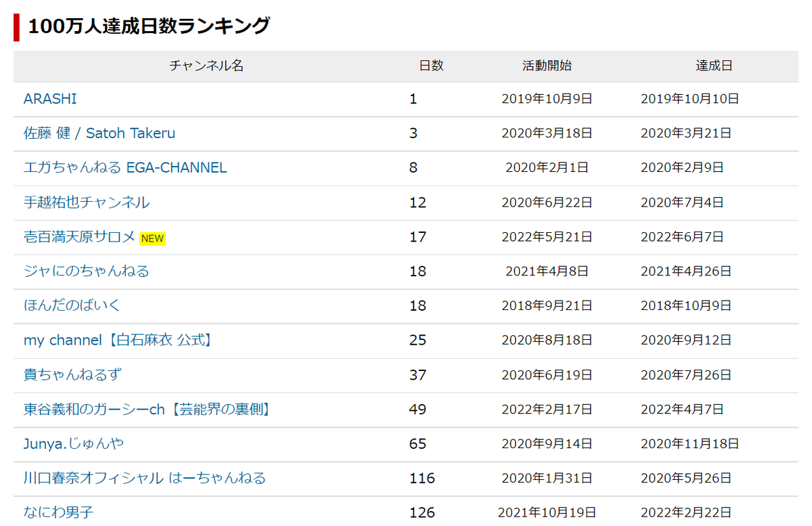The height and width of the screenshot is (526, 812).
Task: Select achievement date 2020年2月9日
Action: [x=682, y=168]
